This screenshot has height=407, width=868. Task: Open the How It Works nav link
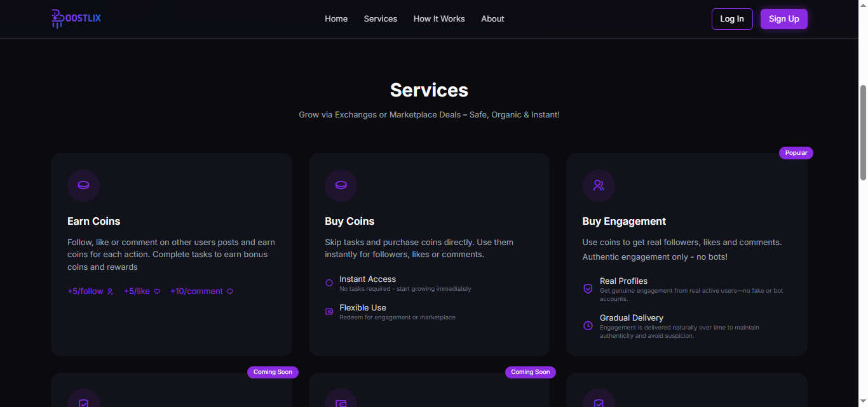pos(439,19)
